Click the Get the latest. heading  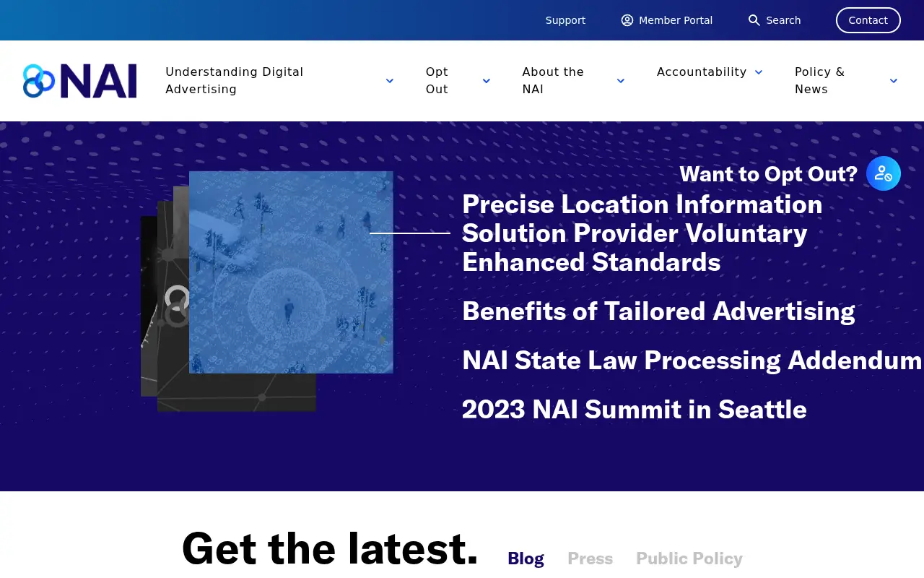(330, 548)
